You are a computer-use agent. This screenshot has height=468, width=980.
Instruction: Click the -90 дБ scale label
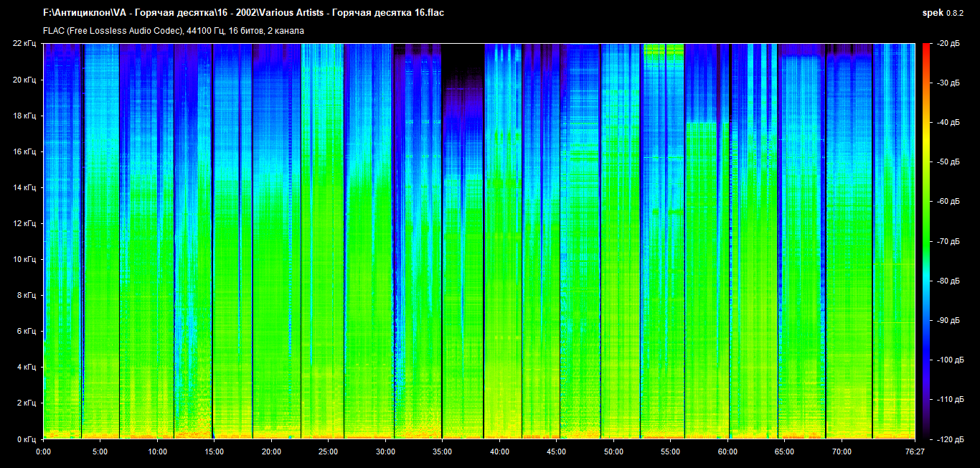click(948, 320)
